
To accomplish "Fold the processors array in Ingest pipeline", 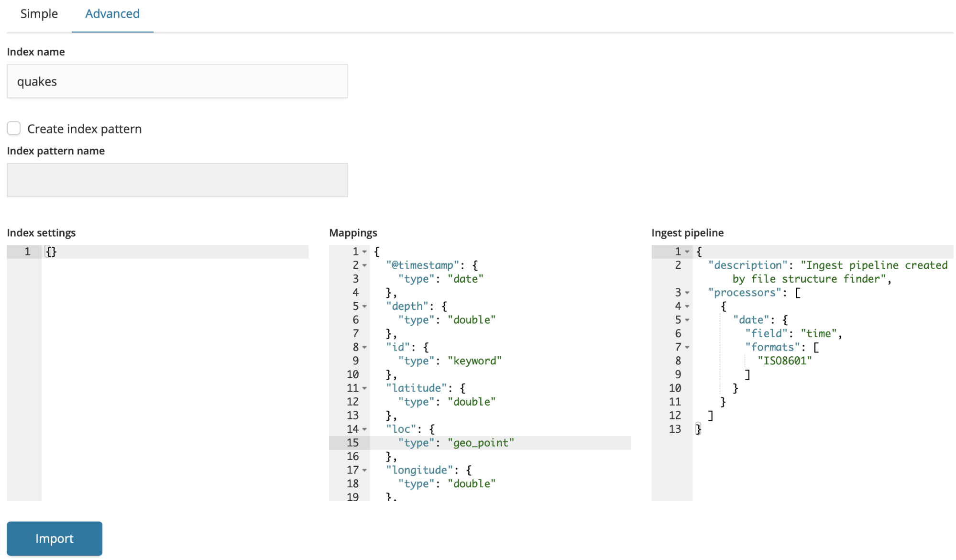I will pyautogui.click(x=687, y=293).
